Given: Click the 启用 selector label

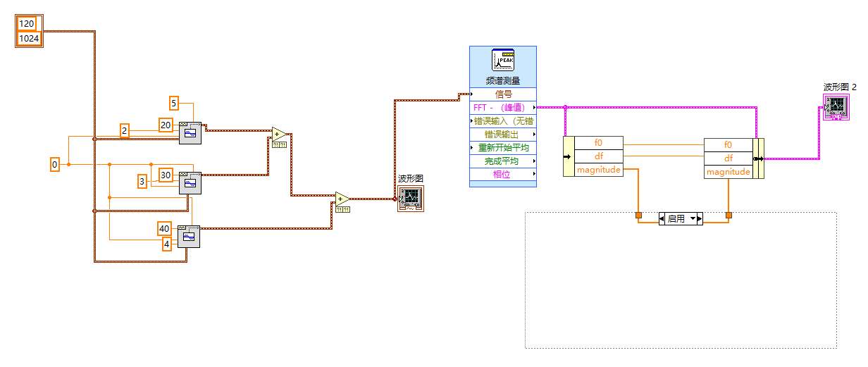Looking at the screenshot, I should (676, 219).
